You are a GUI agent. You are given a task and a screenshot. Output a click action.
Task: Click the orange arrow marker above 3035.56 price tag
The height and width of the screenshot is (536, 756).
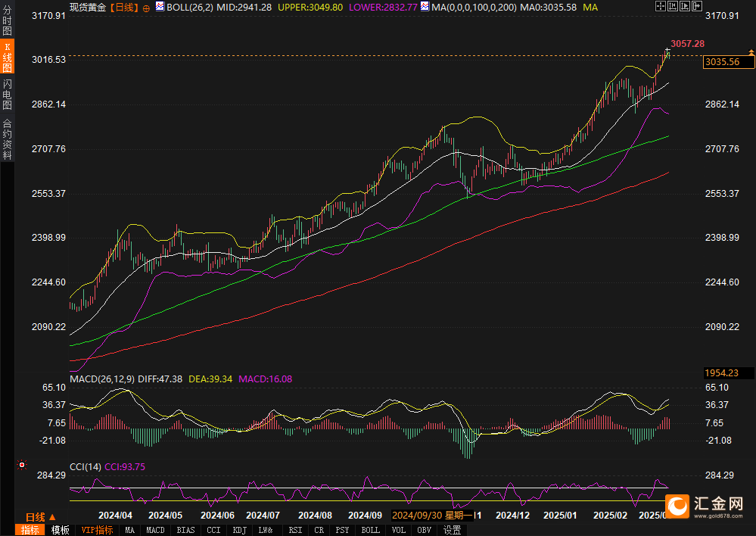point(751,51)
